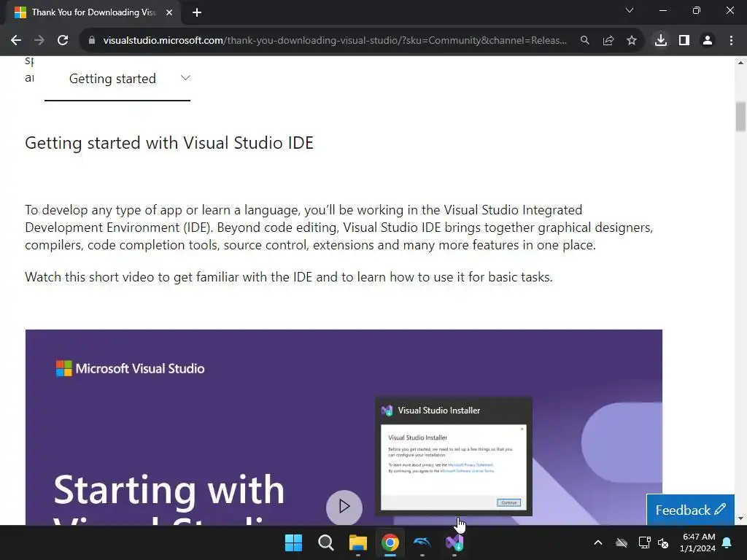Viewport: 747px width, 560px height.
Task: Reload the Visual Studio page
Action: pyautogui.click(x=63, y=41)
